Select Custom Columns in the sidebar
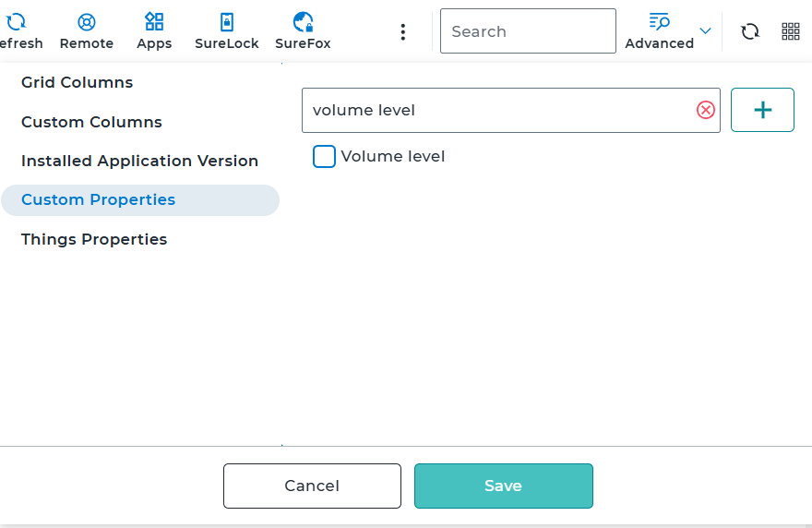The width and height of the screenshot is (812, 528). coord(91,123)
